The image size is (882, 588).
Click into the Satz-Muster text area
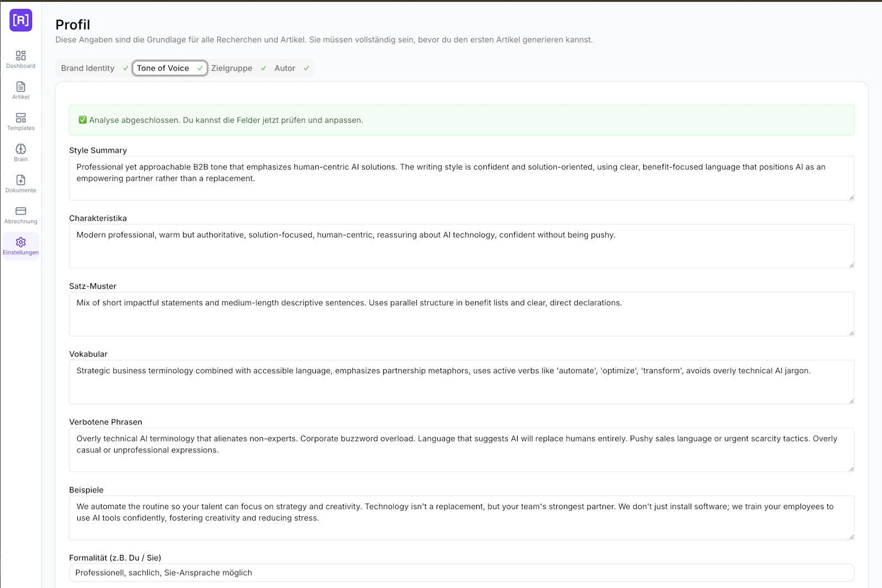[461, 314]
